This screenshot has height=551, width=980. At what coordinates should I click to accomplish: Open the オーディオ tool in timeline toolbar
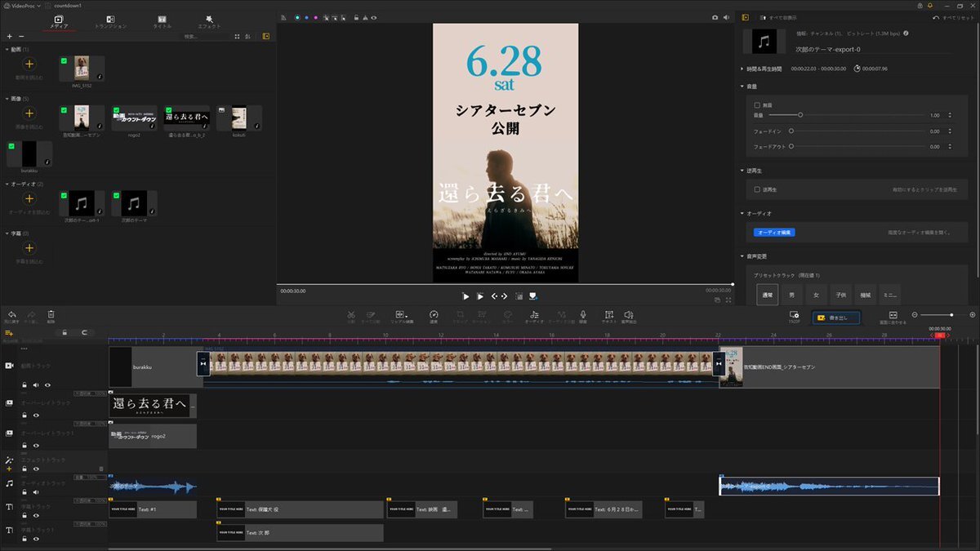534,315
